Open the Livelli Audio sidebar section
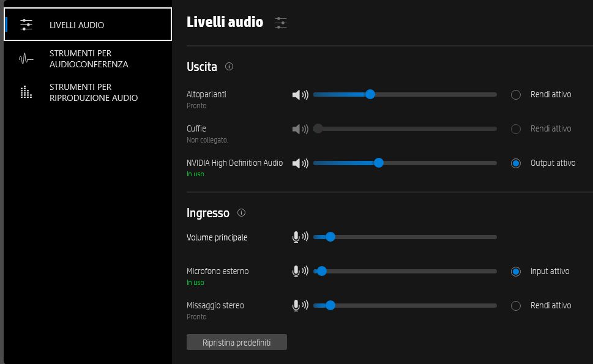This screenshot has width=593, height=364. [88, 24]
